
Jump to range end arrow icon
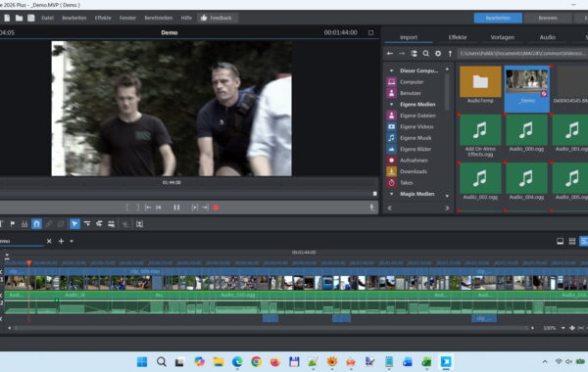pos(205,208)
